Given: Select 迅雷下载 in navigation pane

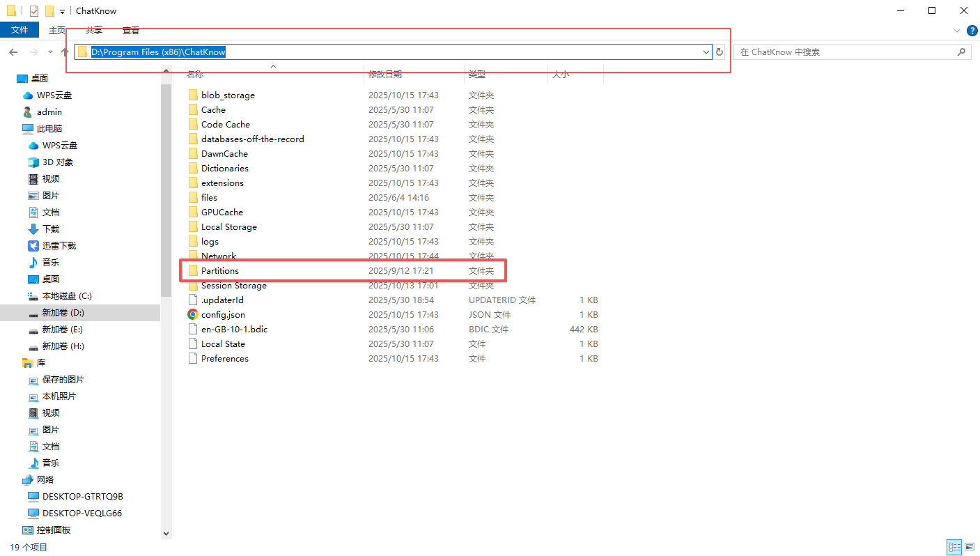Looking at the screenshot, I should (x=59, y=246).
